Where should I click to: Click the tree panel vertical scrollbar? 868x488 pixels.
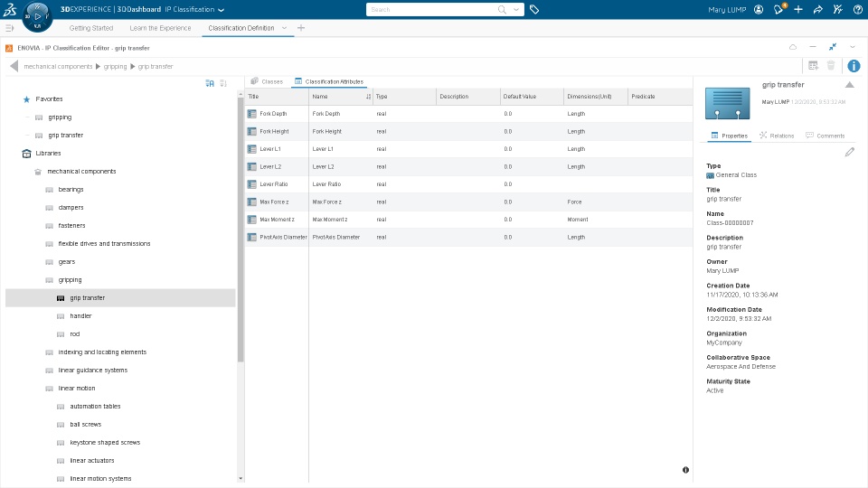click(241, 230)
